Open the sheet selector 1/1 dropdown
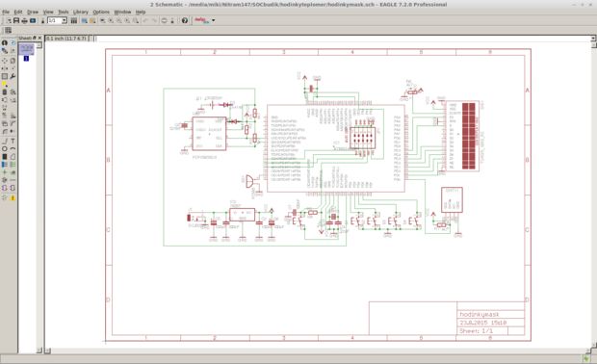Screen dimensions: 597x364 coord(64,20)
